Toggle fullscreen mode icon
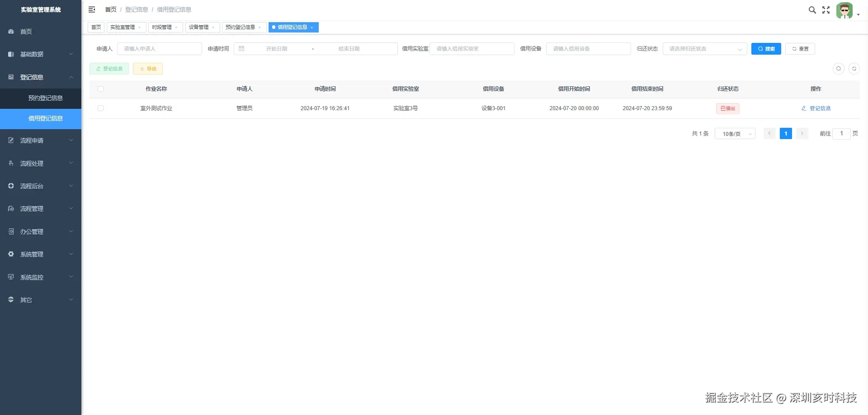 tap(826, 10)
